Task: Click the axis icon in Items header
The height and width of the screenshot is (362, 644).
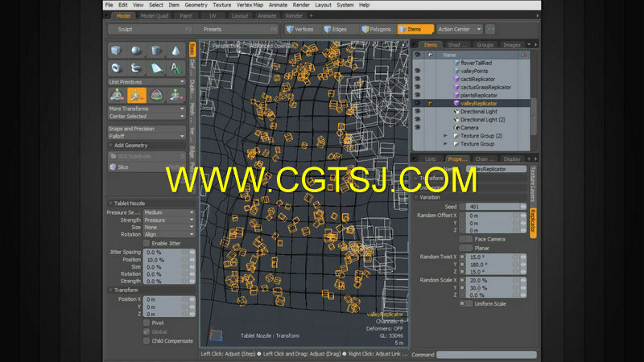Action: coord(523,55)
